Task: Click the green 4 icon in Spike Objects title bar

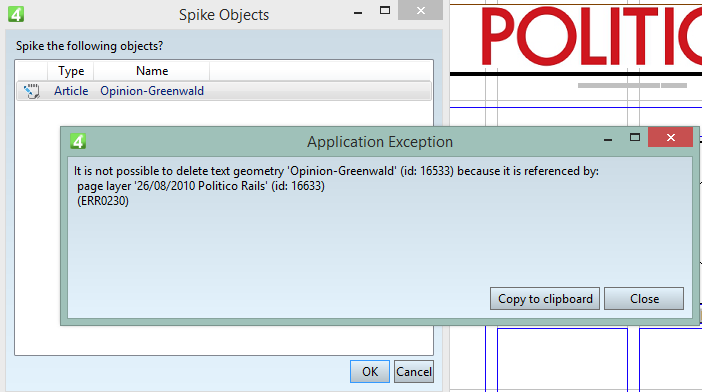Action: coord(16,14)
